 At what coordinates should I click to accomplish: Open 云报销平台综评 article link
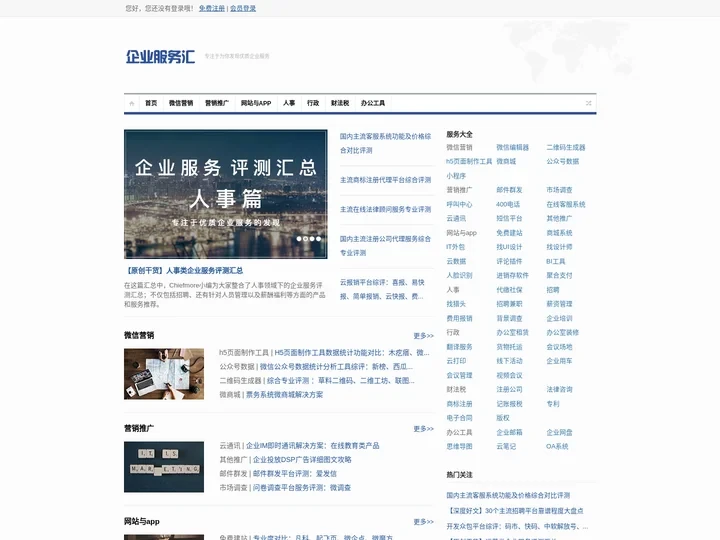point(382,289)
